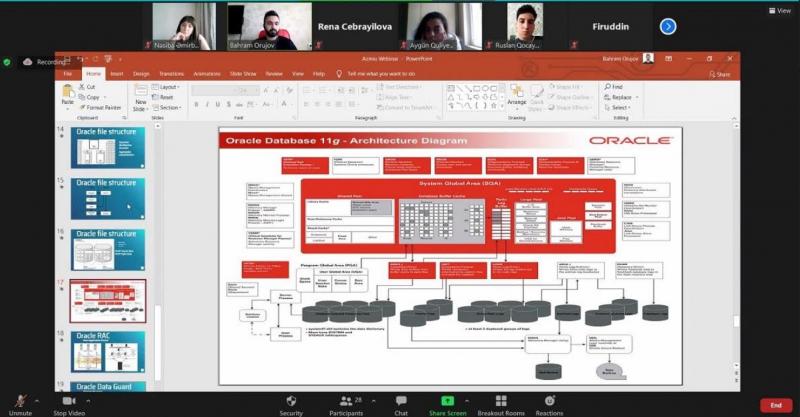Open video options arrow next to Stop Video
The height and width of the screenshot is (417, 800).
(88, 401)
